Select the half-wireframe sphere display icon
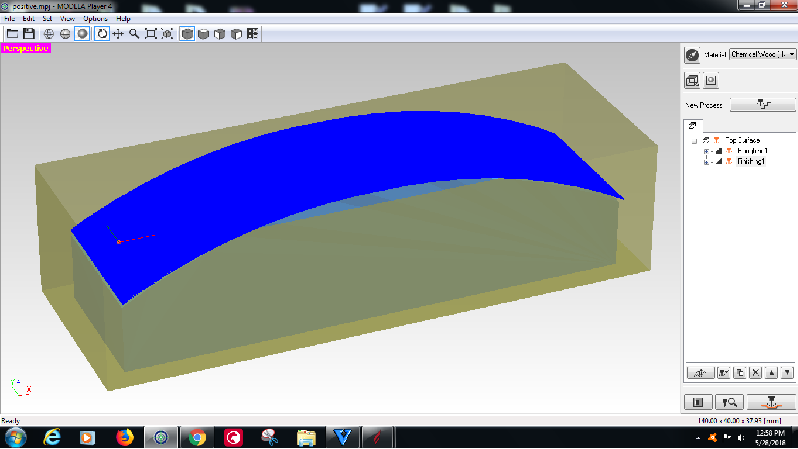Screen dimensions: 798x449 (65, 34)
